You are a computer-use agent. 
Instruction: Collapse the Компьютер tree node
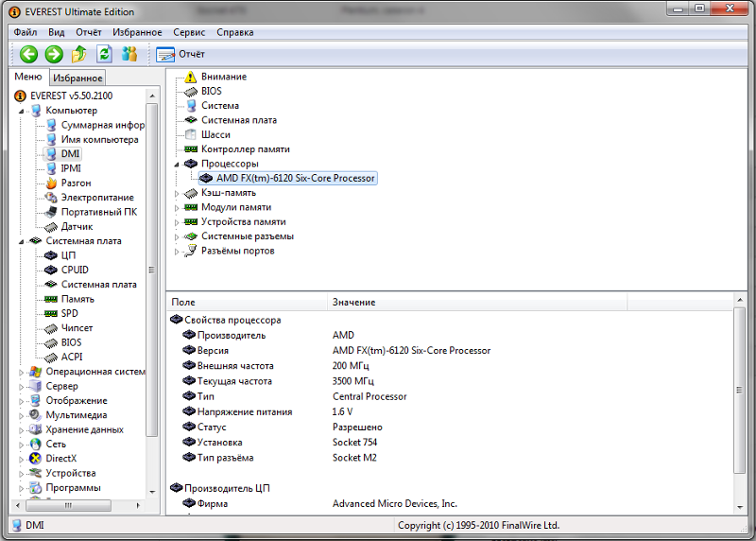coord(21,111)
